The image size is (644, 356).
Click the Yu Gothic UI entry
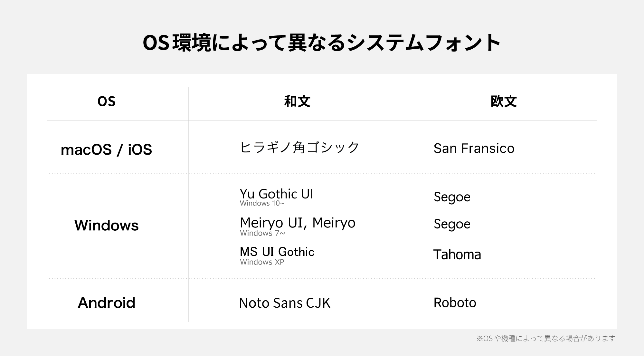(x=277, y=194)
